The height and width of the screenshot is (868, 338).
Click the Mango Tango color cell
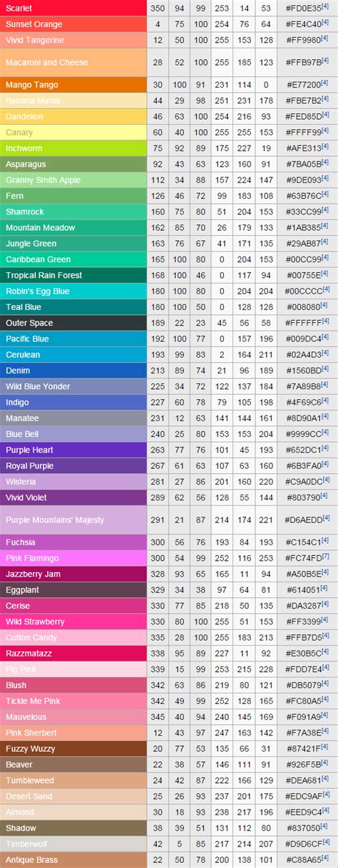73,85
